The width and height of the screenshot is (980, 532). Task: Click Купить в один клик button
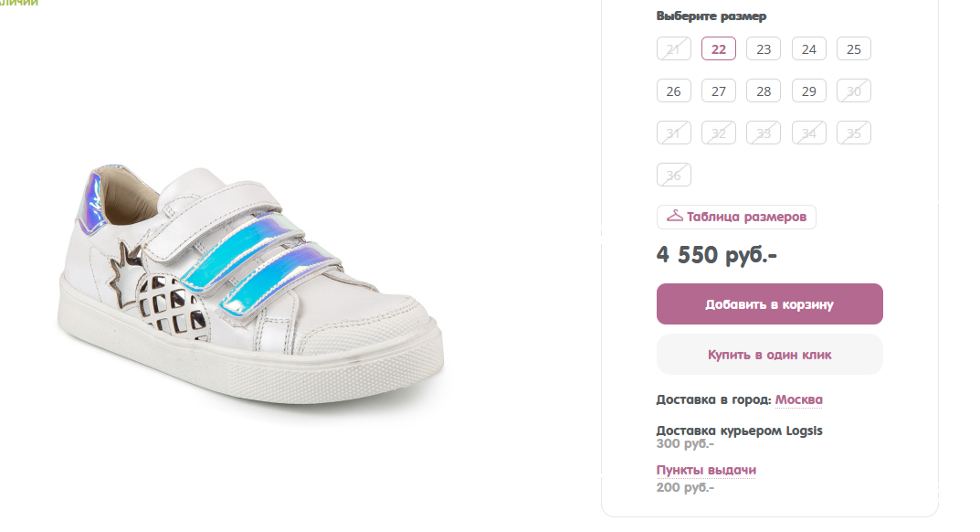[x=769, y=355]
